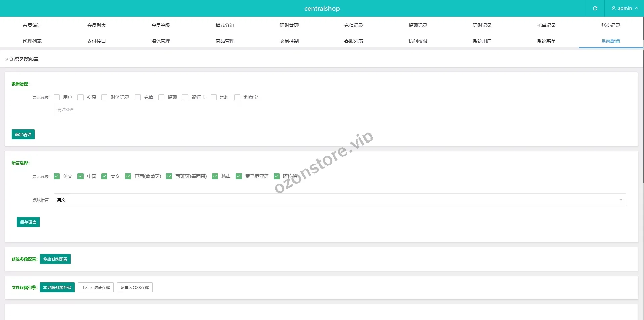This screenshot has height=320, width=644.
Task: Select 阿里云OSS存储 storage option
Action: (x=135, y=287)
